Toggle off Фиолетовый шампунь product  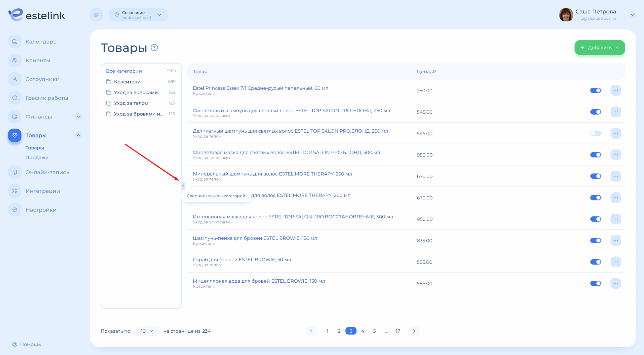pyautogui.click(x=595, y=112)
